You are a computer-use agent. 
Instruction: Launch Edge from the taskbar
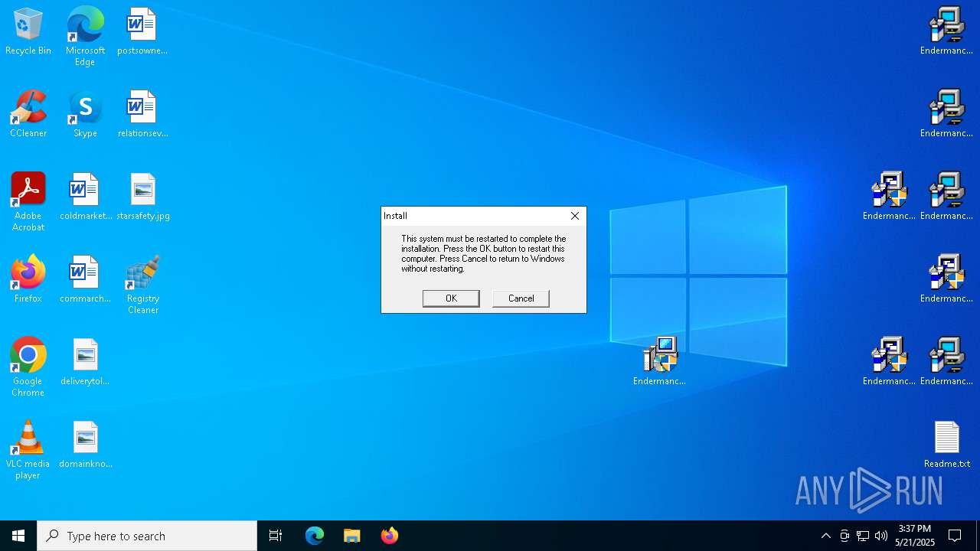(315, 536)
